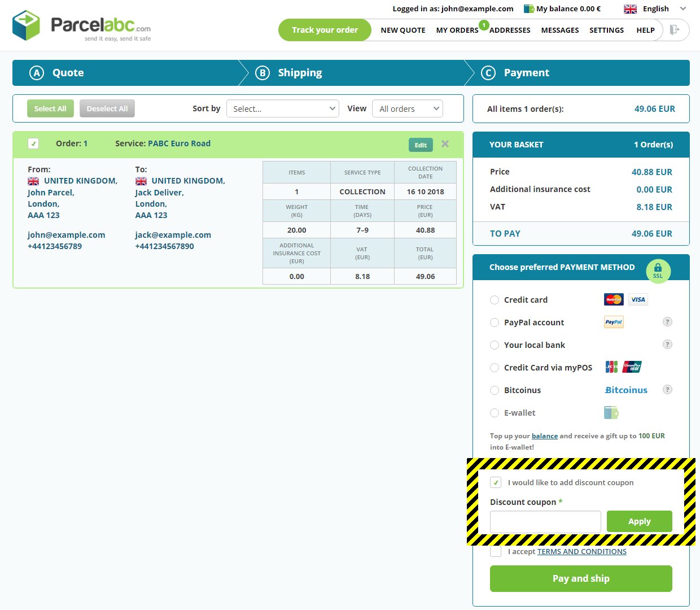Viewport: 700px width, 610px height.
Task: Open the Sort by dropdown
Action: [x=282, y=108]
